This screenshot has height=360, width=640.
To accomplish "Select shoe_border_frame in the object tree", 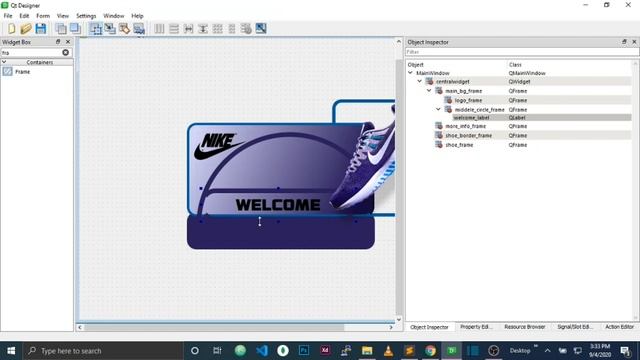I will tap(469, 136).
